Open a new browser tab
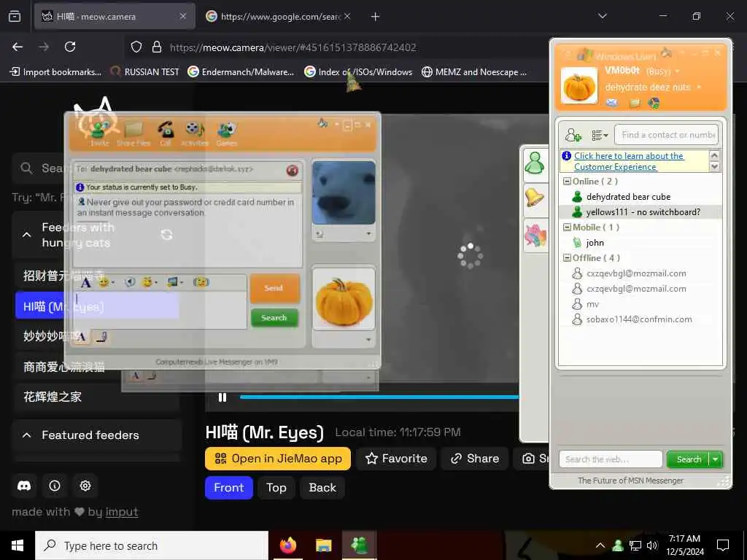The width and height of the screenshot is (747, 560). 376,17
